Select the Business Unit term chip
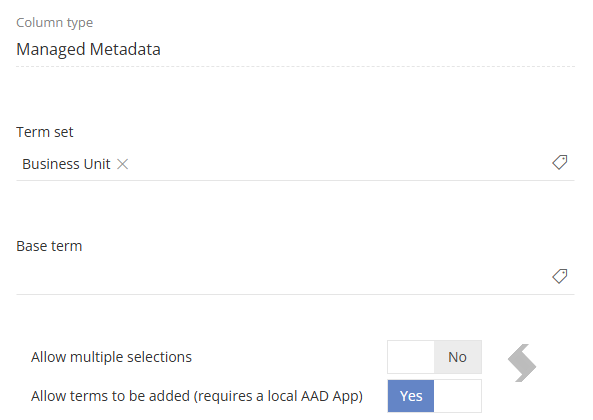 click(x=66, y=164)
